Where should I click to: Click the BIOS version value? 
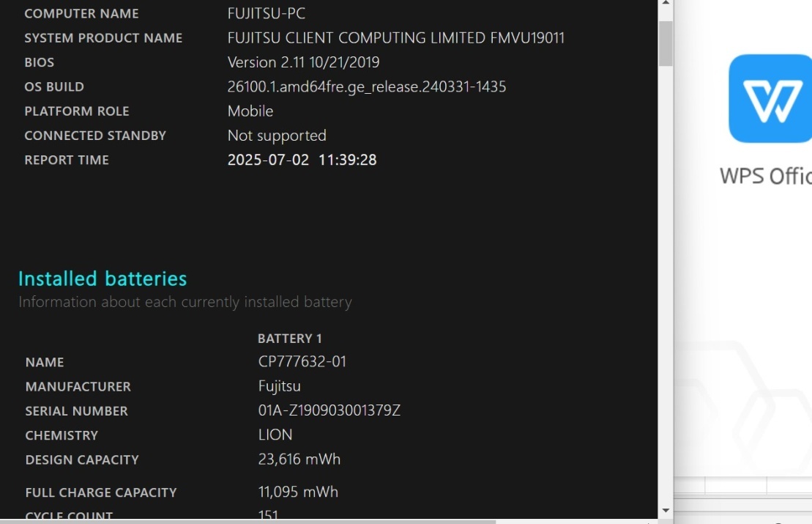point(303,62)
